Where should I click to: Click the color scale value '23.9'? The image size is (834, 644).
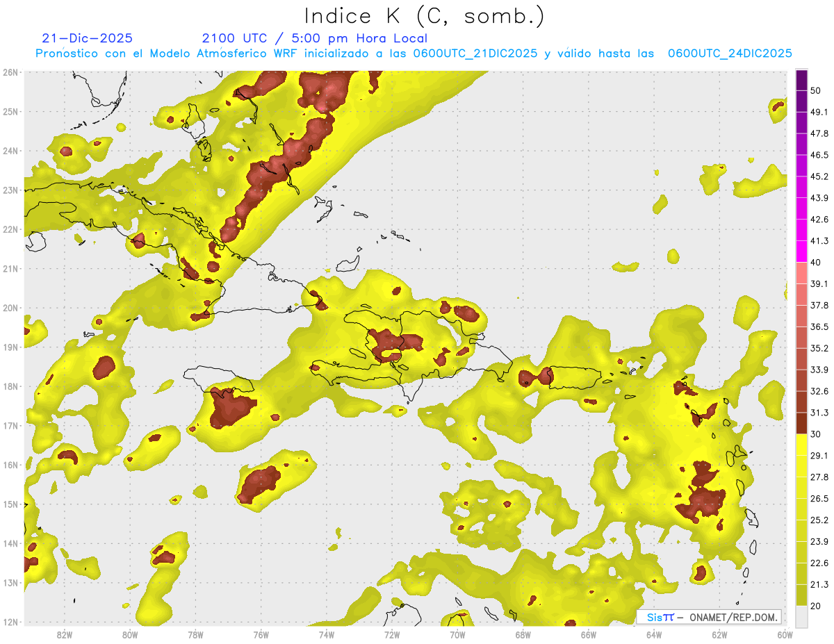coord(819,542)
